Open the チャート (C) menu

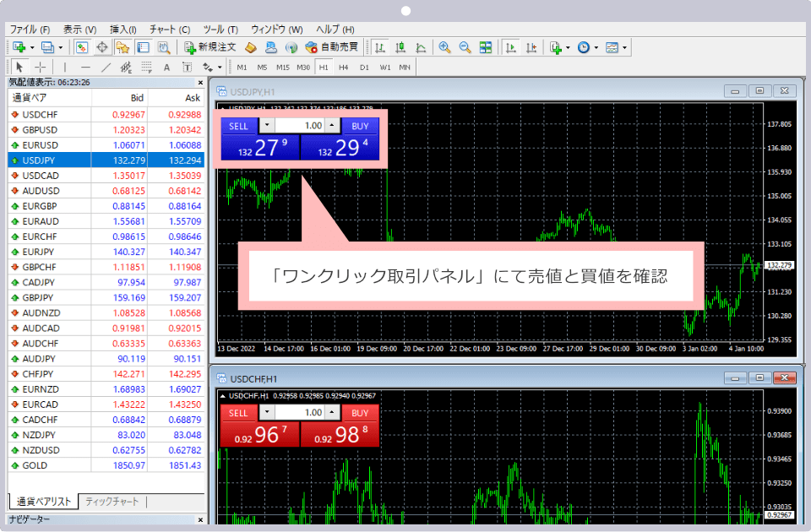[170, 29]
